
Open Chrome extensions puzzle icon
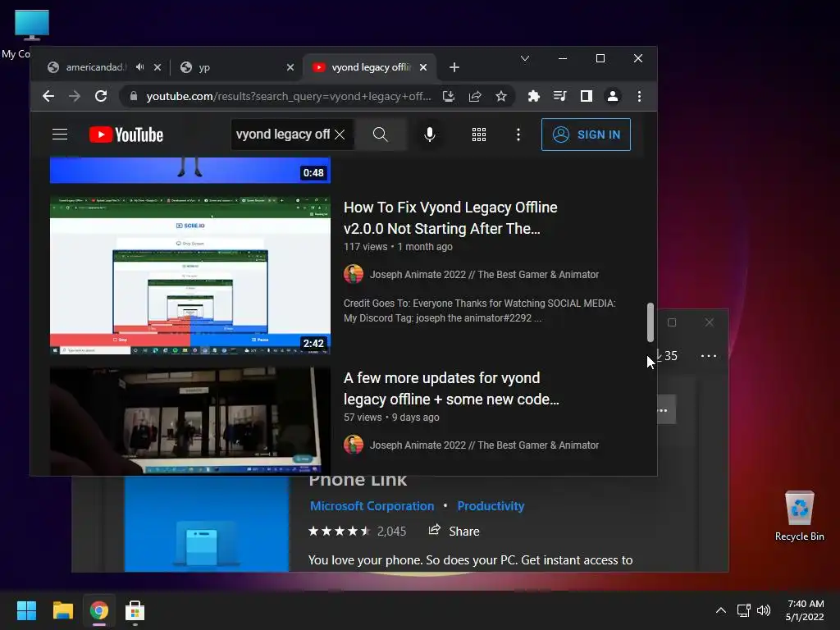click(x=533, y=96)
